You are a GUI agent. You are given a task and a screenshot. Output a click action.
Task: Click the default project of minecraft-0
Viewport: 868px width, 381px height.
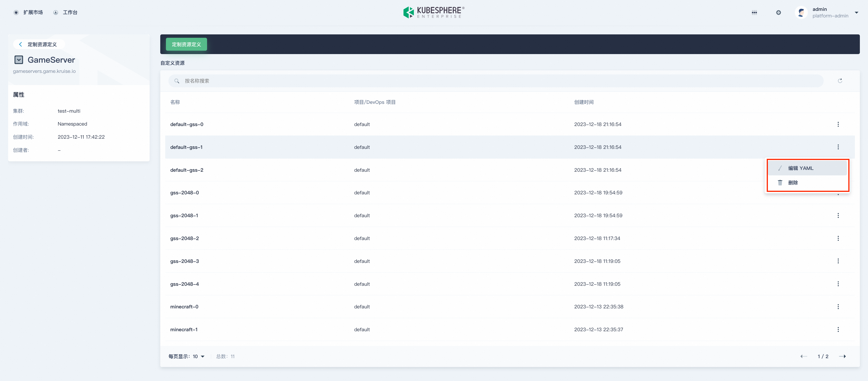tap(362, 307)
